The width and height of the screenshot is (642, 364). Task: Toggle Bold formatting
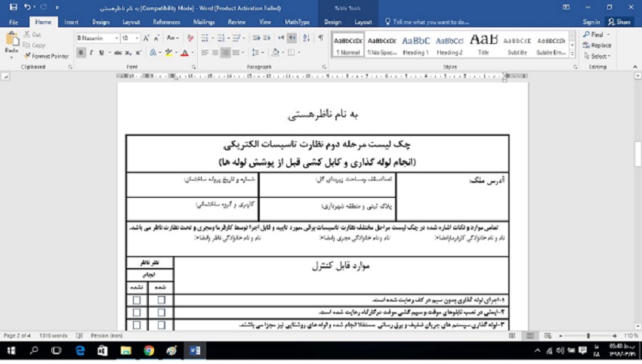(81, 52)
